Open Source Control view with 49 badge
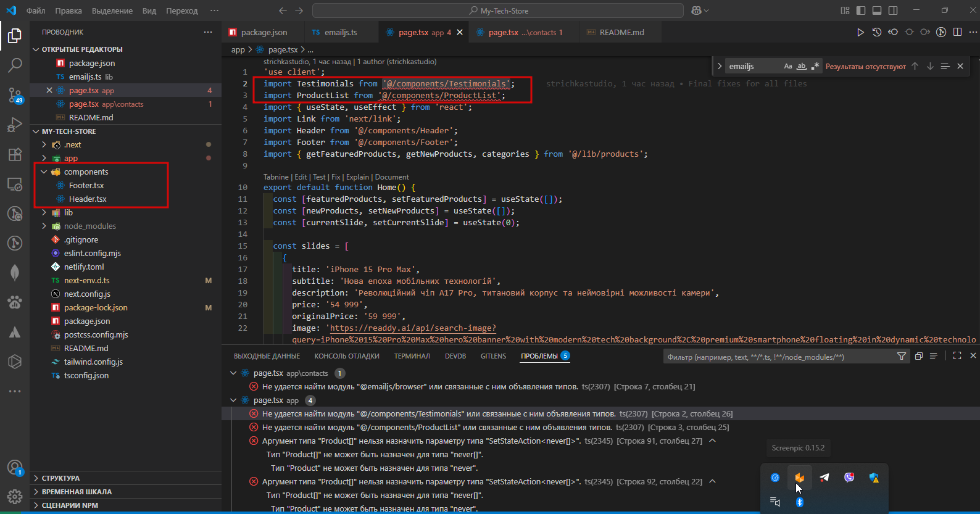Image resolution: width=980 pixels, height=514 pixels. point(15,94)
